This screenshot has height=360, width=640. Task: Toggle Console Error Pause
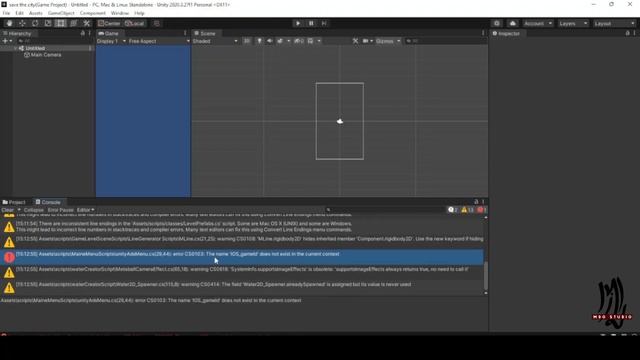pyautogui.click(x=60, y=210)
